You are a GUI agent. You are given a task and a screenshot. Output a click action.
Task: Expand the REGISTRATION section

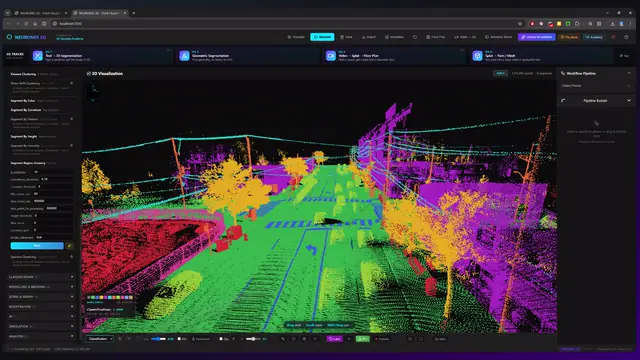(40, 307)
